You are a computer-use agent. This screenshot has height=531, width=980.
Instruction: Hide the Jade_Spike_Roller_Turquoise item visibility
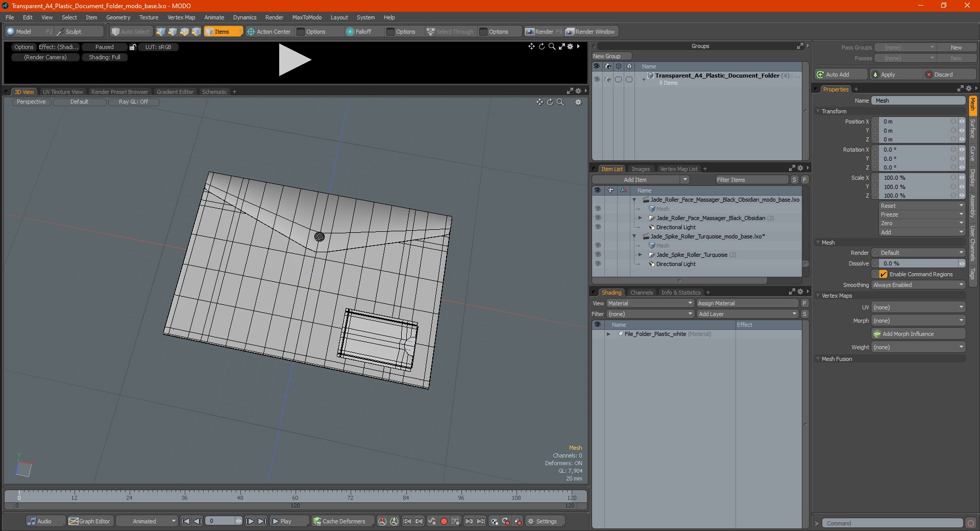[597, 255]
